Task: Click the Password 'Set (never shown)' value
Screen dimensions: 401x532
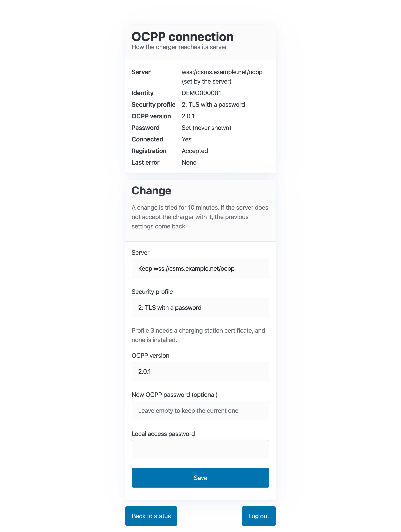Action: click(206, 128)
